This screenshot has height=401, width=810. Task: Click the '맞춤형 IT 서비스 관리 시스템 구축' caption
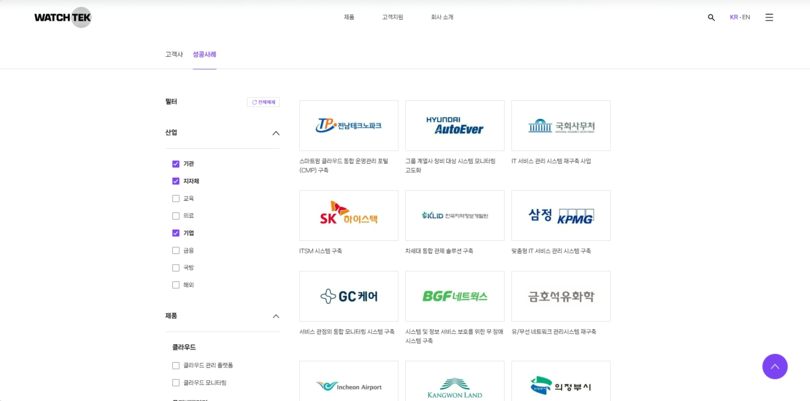(551, 251)
